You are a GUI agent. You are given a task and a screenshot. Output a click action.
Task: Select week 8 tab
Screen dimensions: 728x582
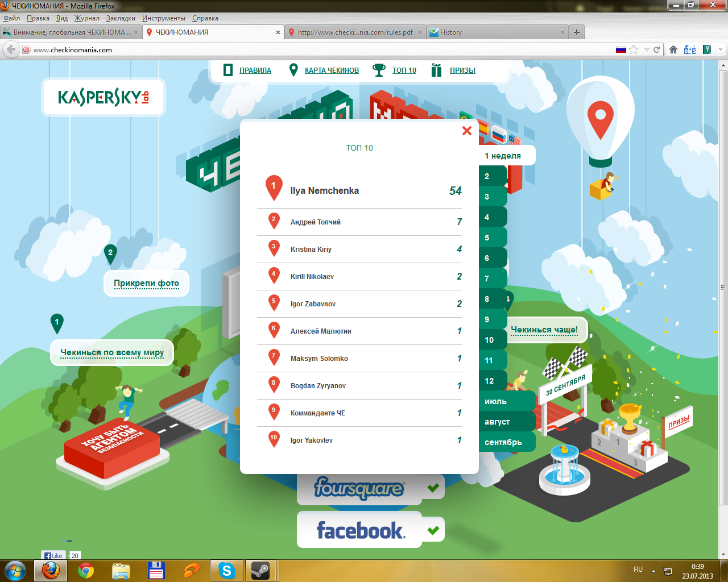(493, 299)
